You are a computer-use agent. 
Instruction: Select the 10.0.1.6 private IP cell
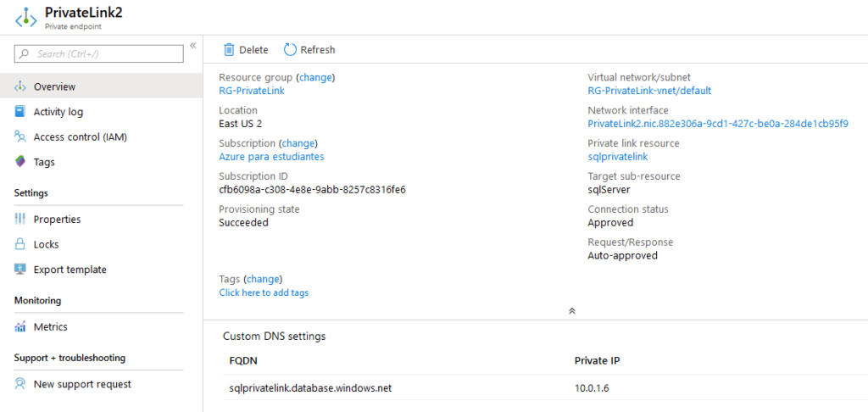pyautogui.click(x=593, y=388)
